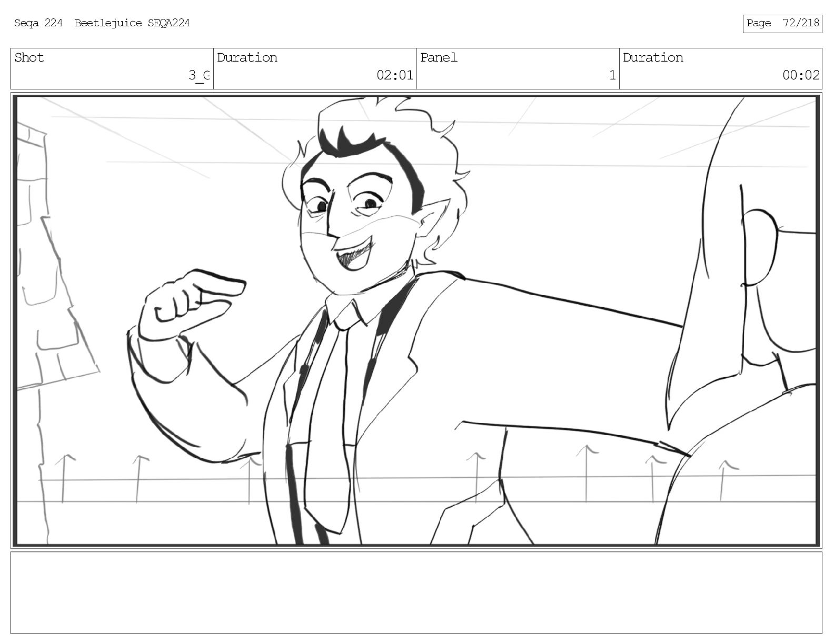834x644 pixels.
Task: Click the 'Page 72/218' page indicator
Action: [x=782, y=23]
